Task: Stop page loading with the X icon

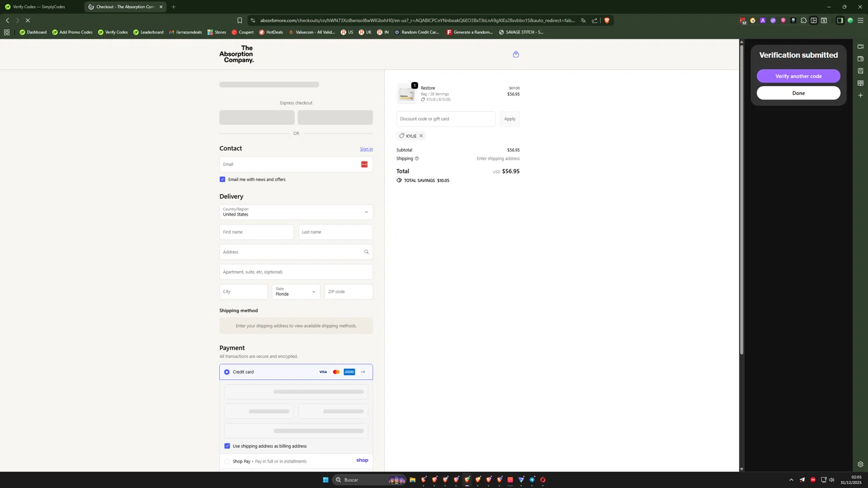Action: coord(27,20)
